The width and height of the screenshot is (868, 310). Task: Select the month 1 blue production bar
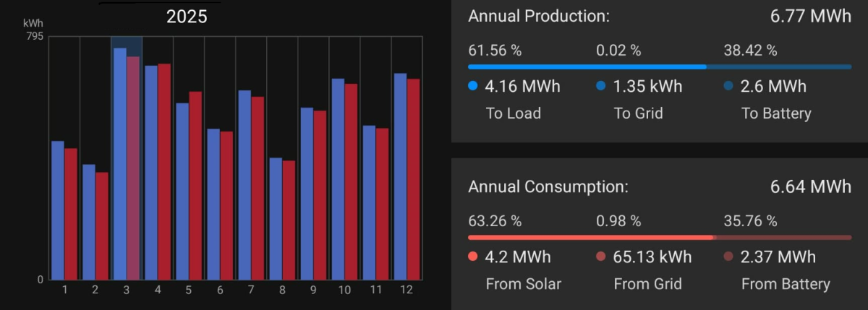pyautogui.click(x=57, y=210)
